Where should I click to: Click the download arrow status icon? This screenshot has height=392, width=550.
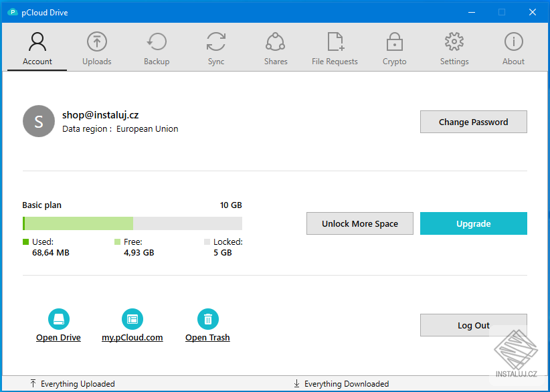coord(297,383)
